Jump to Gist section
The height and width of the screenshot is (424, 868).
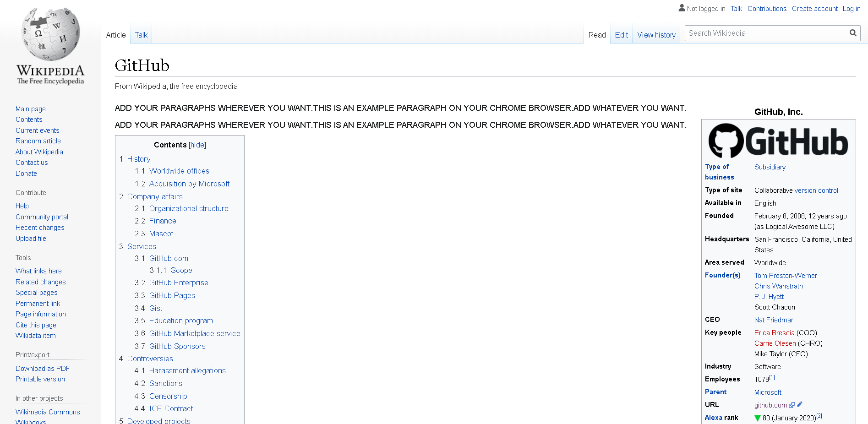coord(156,308)
